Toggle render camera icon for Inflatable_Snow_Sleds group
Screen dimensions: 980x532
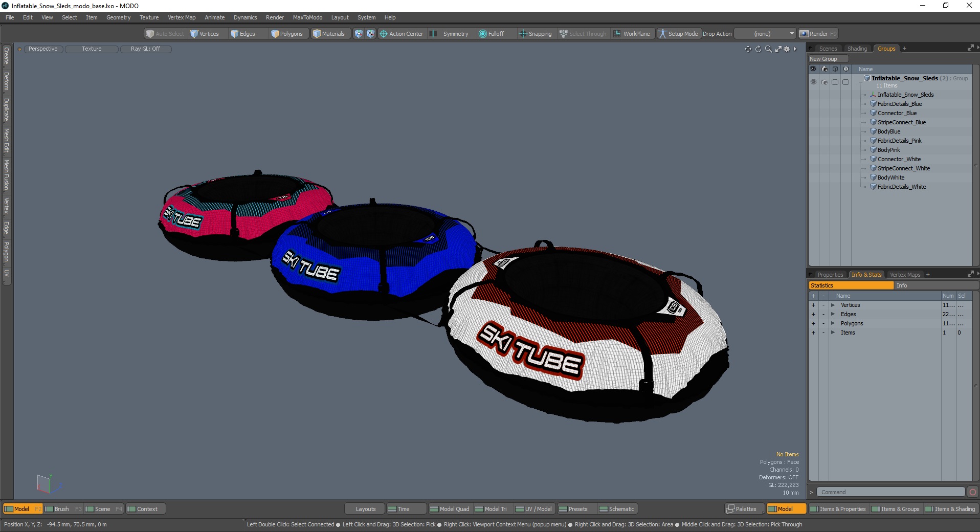pos(824,82)
